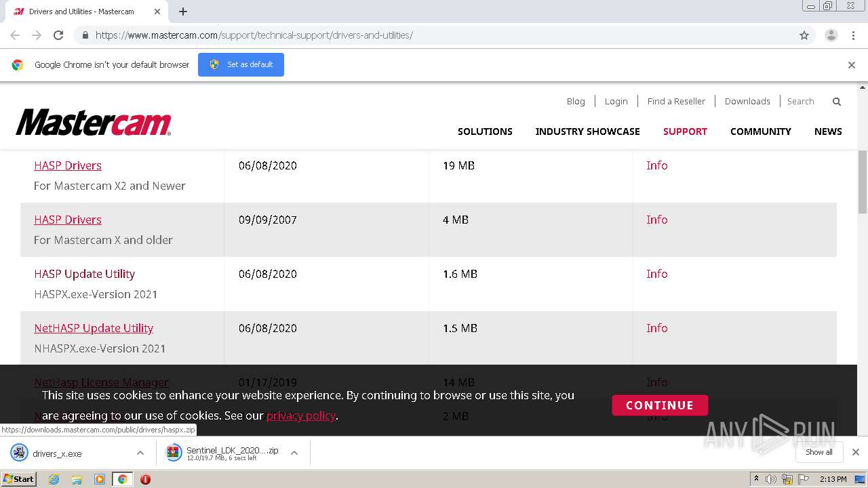Image resolution: width=868 pixels, height=488 pixels.
Task: Click the Sentinel_LDK zip download file icon
Action: tap(174, 453)
